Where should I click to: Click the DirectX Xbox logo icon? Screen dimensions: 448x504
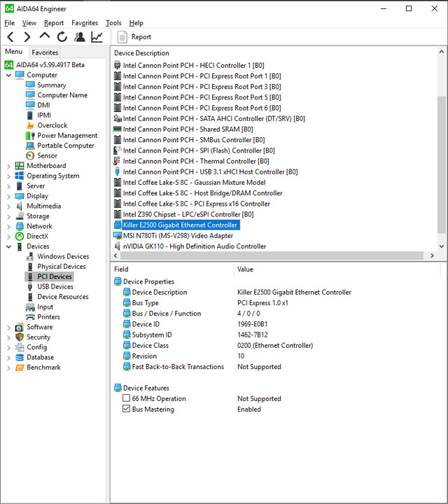tap(20, 237)
